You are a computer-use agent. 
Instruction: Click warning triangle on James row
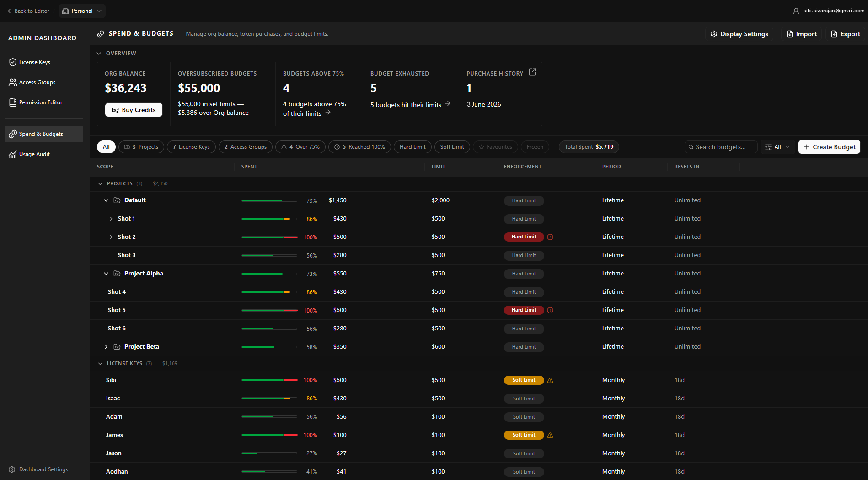[x=550, y=435]
